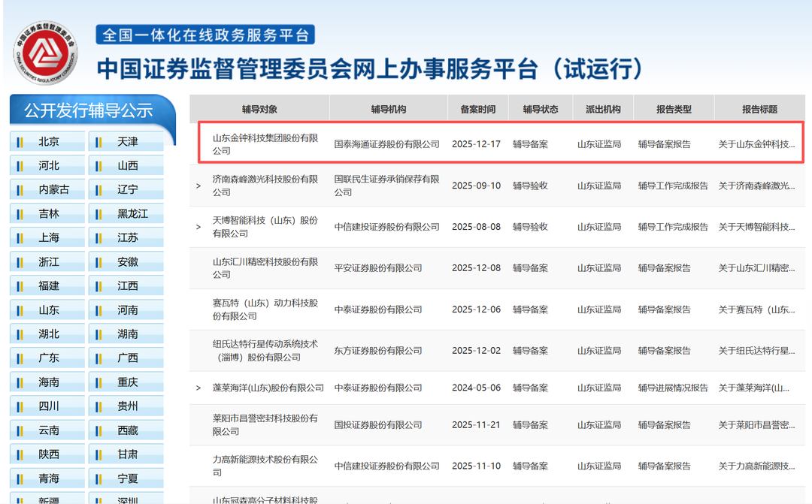Click the CSRC logo emblem
Screen dimensions: 812x504
tap(47, 54)
